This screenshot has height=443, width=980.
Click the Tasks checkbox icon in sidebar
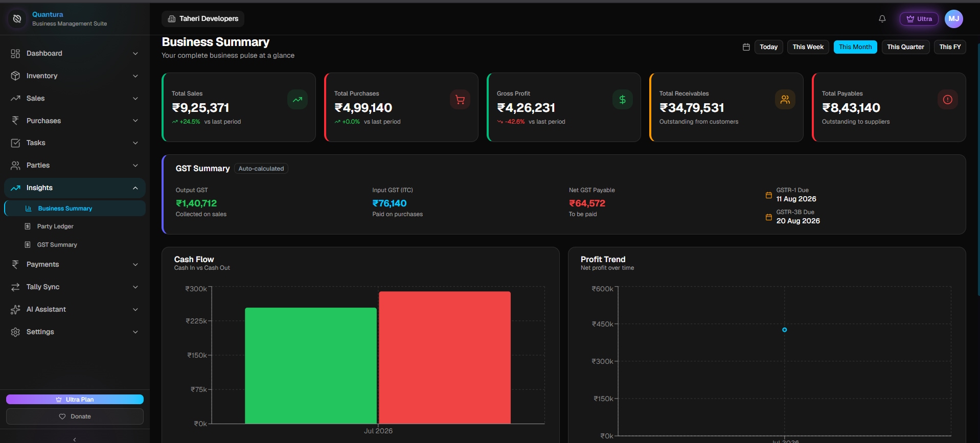[15, 143]
